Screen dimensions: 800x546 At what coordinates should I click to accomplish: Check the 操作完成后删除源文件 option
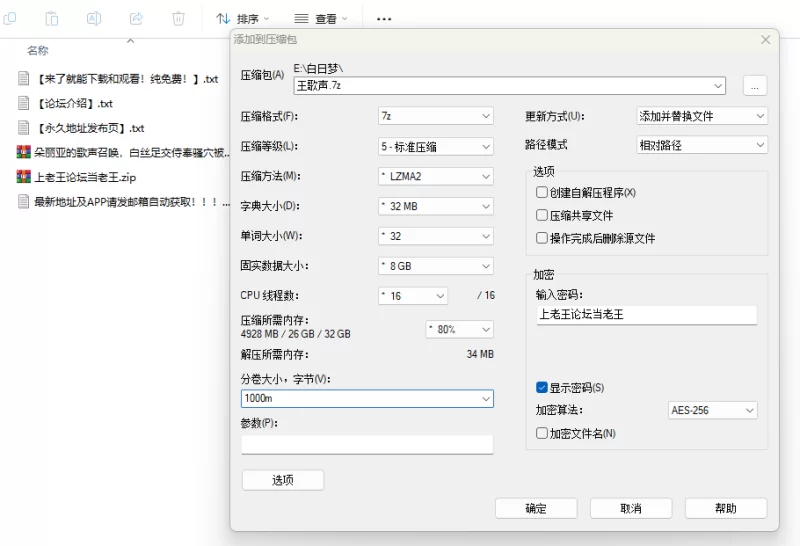point(542,239)
